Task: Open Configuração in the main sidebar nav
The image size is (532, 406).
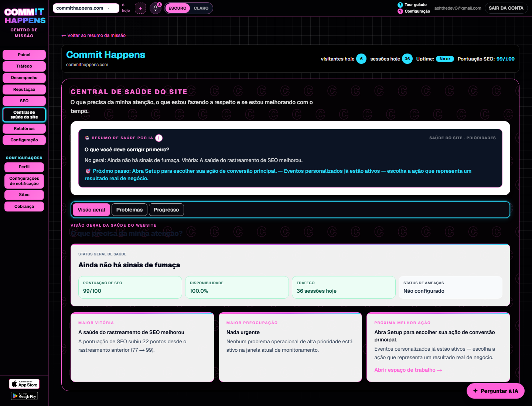Action: click(24, 140)
